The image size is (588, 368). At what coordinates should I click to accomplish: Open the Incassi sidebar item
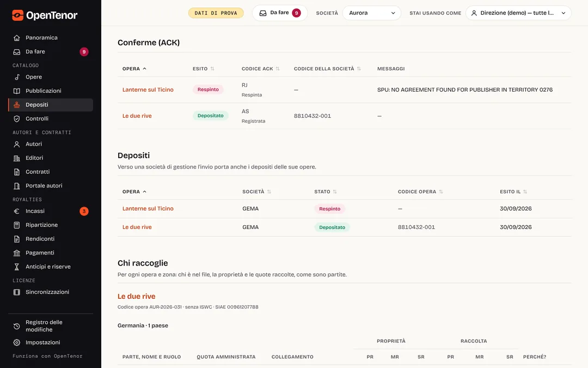coord(51,212)
